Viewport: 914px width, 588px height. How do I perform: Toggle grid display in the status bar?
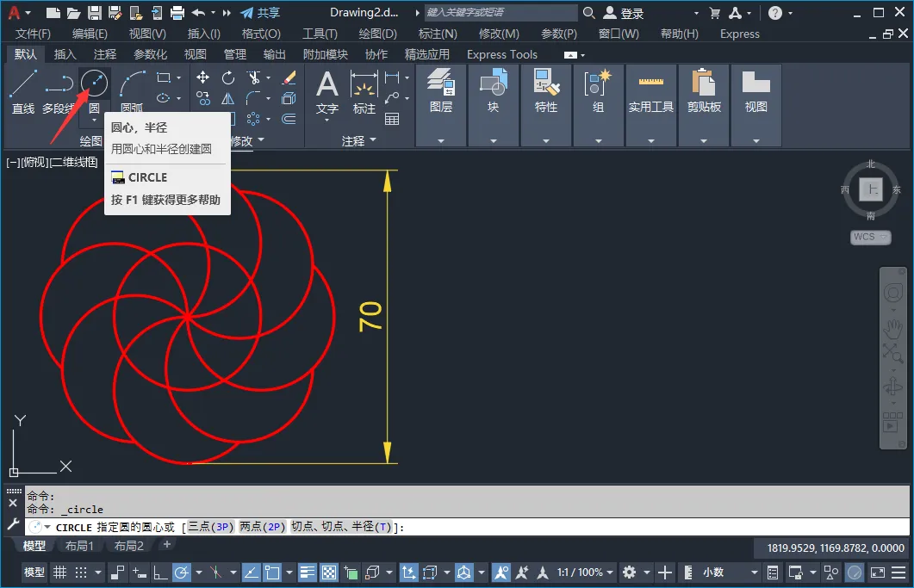(59, 573)
